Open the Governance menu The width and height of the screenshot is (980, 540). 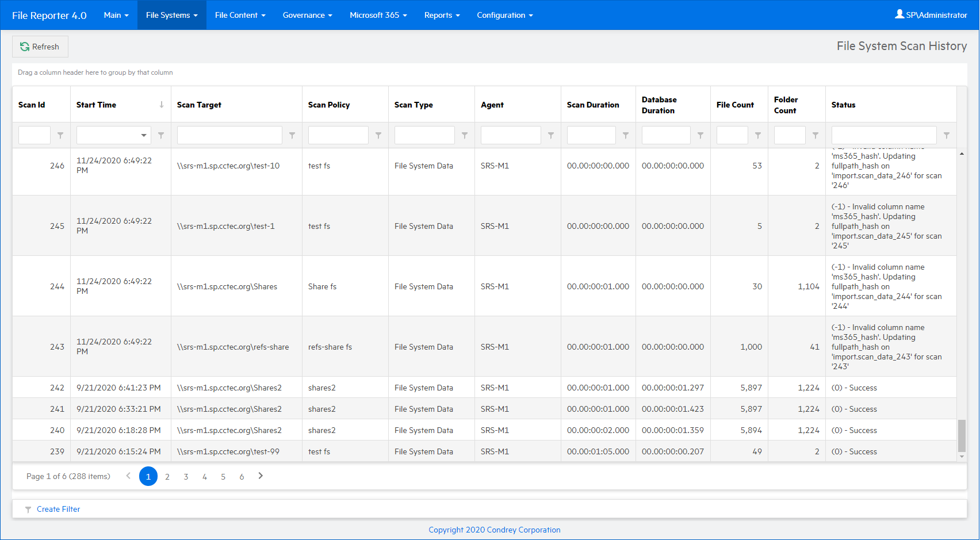point(307,15)
